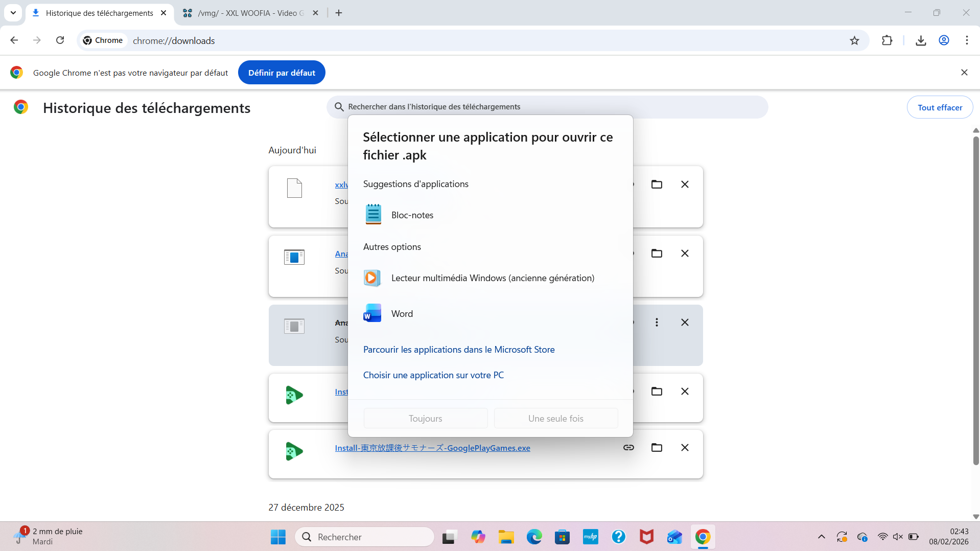Open more actions for the struck-through Ana download
This screenshot has width=980, height=551.
point(657,323)
